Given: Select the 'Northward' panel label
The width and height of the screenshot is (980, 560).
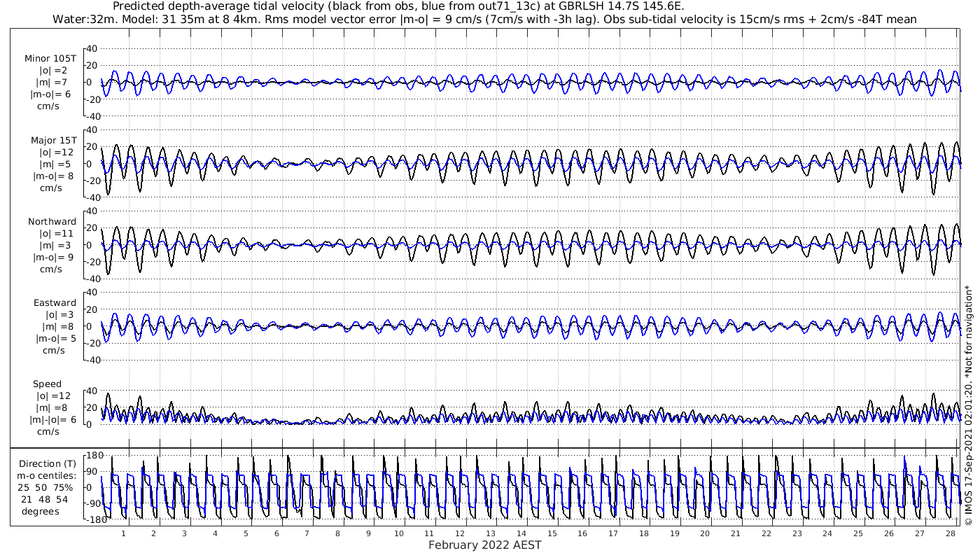Looking at the screenshot, I should [52, 221].
